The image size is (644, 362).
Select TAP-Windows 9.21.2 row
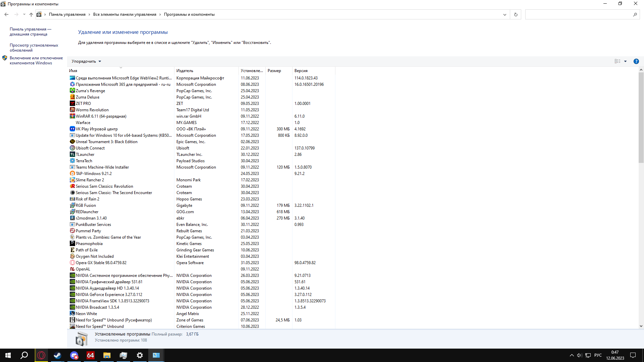pyautogui.click(x=201, y=173)
